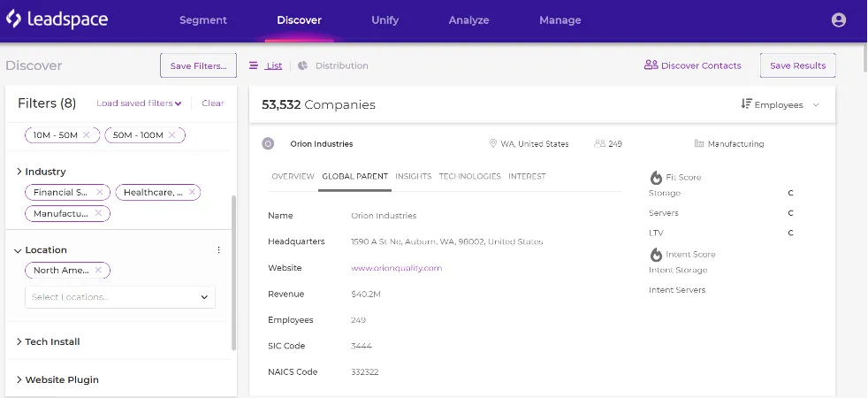
Task: Open the INSIGHTS tab
Action: 414,176
